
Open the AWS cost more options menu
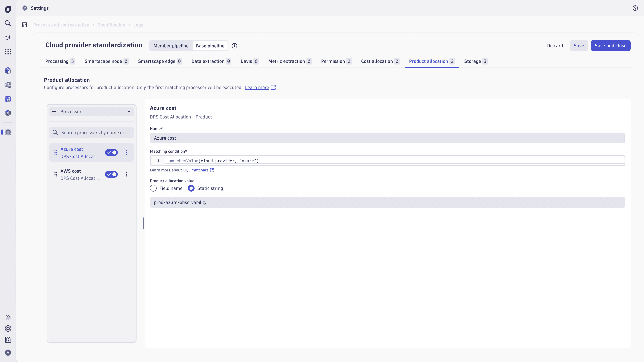click(x=126, y=174)
